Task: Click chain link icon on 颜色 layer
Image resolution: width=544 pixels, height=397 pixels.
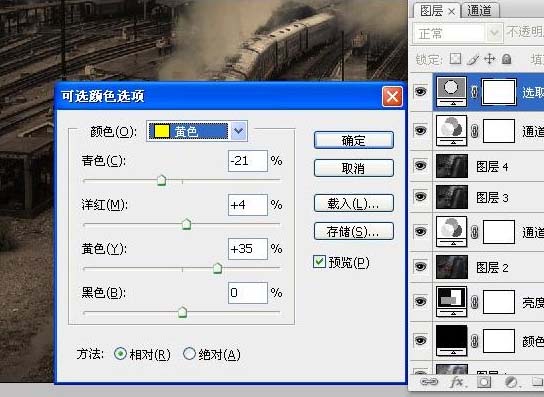Action: pos(474,341)
